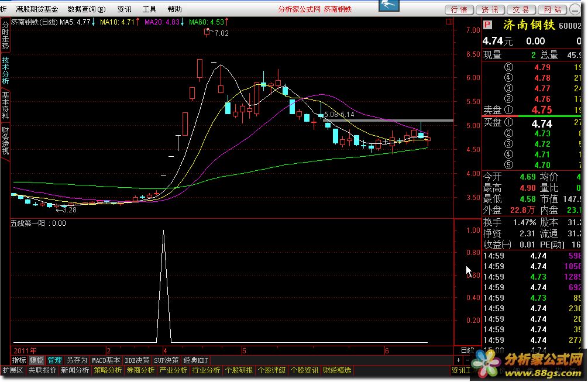Click the MA5 down arrow indicator

(x=94, y=22)
